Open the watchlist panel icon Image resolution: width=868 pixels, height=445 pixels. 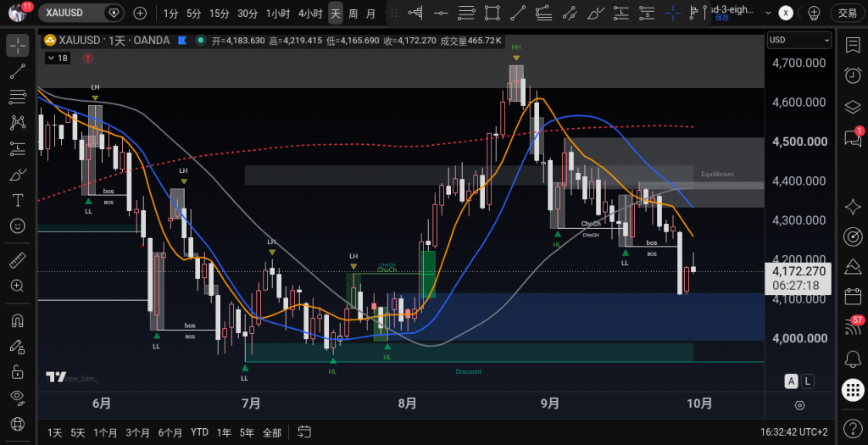point(853,46)
